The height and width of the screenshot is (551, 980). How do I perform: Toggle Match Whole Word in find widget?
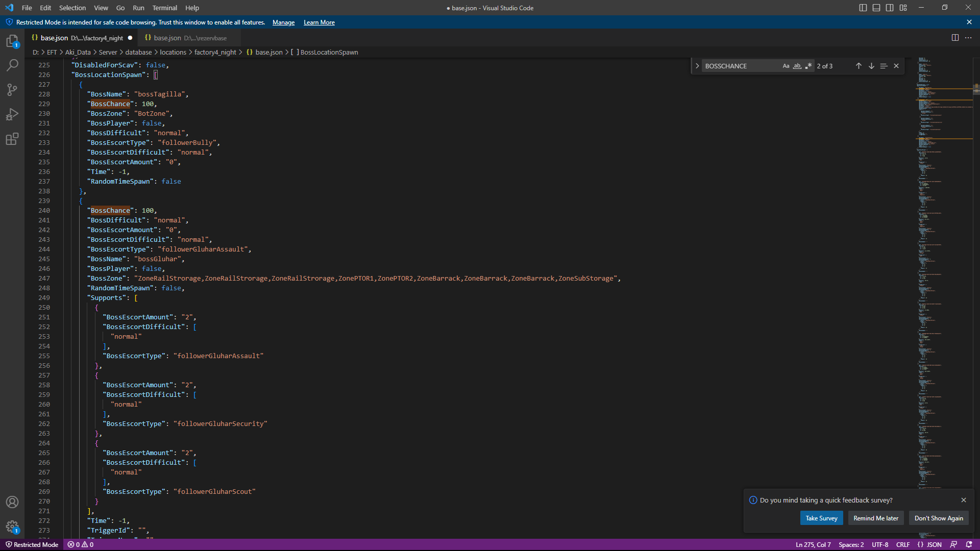[797, 66]
